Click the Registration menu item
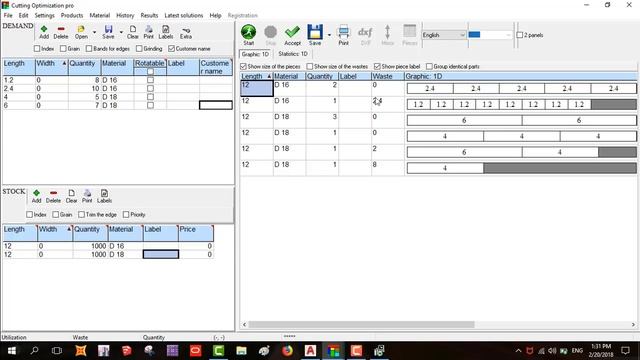 pyautogui.click(x=242, y=15)
